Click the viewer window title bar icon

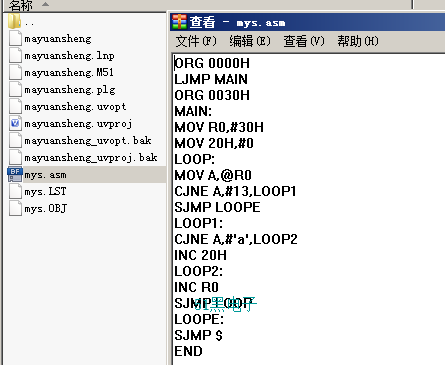click(x=179, y=22)
